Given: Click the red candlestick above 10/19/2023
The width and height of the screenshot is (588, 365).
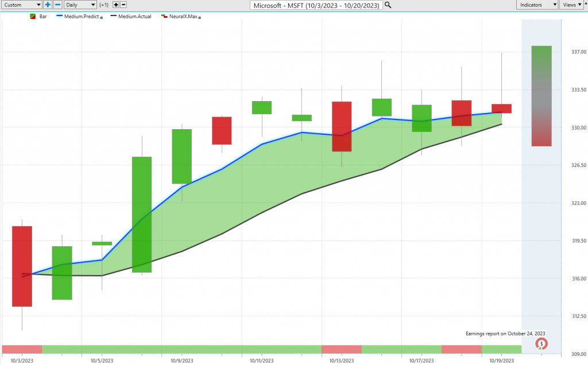Looking at the screenshot, I should click(501, 108).
